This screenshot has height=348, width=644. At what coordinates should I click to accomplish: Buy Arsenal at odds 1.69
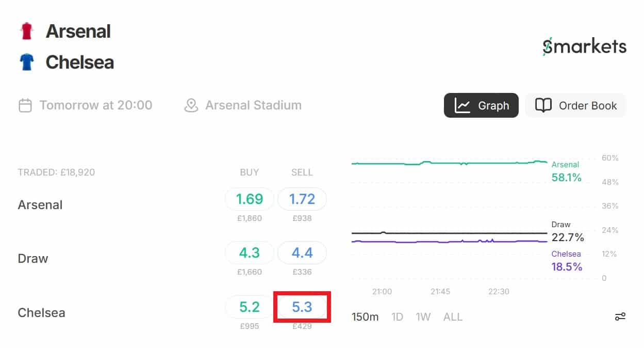(250, 199)
